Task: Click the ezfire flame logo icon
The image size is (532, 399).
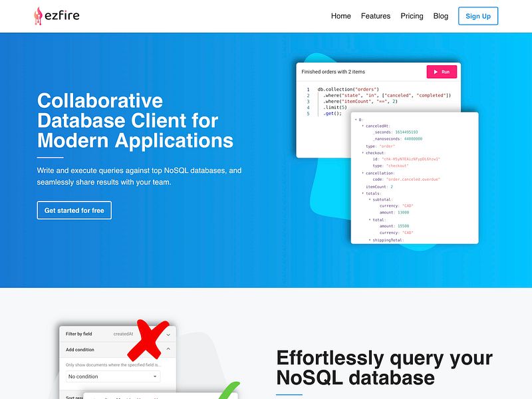Action: [38, 16]
